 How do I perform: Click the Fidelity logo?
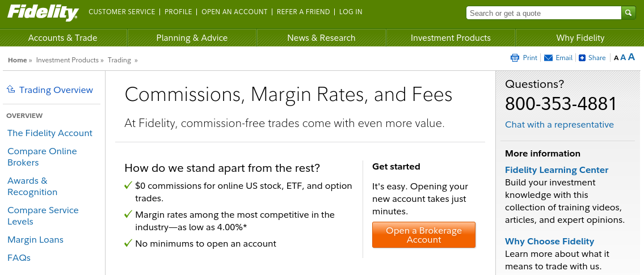click(x=43, y=12)
